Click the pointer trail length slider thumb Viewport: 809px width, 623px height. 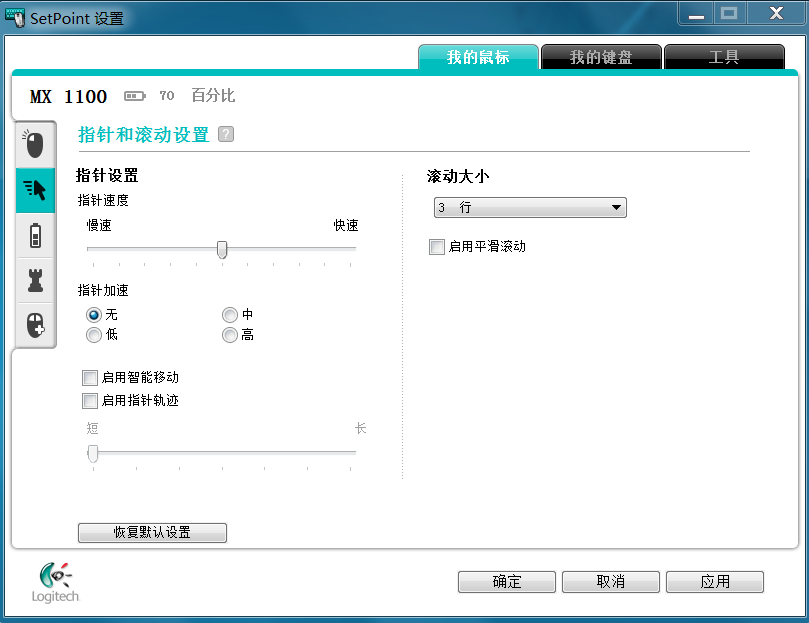point(93,454)
